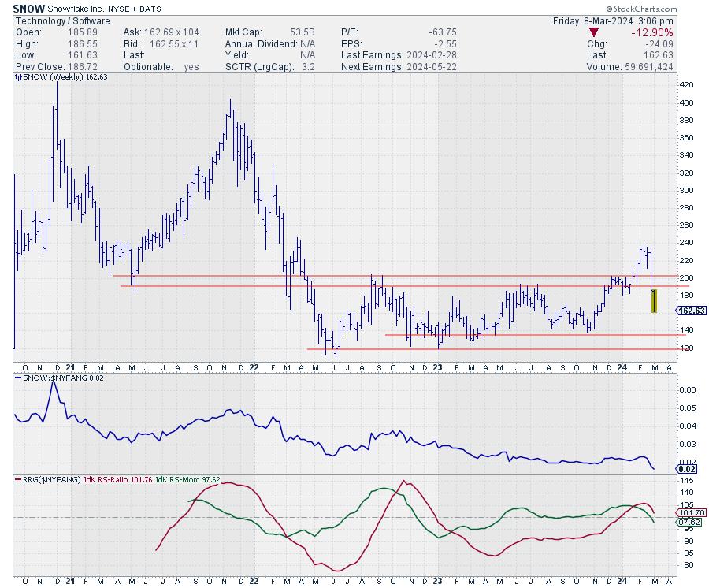Click the 24 year marker on time axis
This screenshot has width=709, height=588.
(x=622, y=367)
